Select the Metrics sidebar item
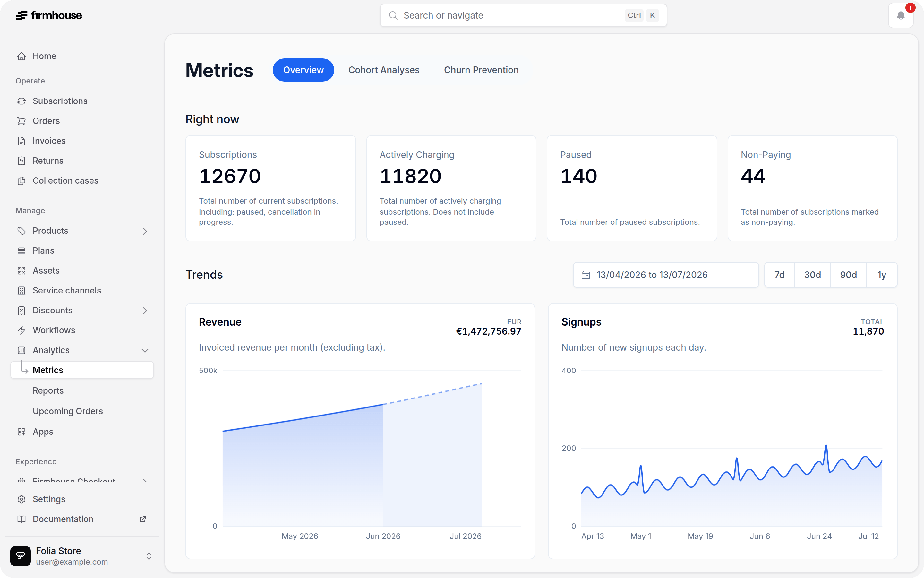 82,370
